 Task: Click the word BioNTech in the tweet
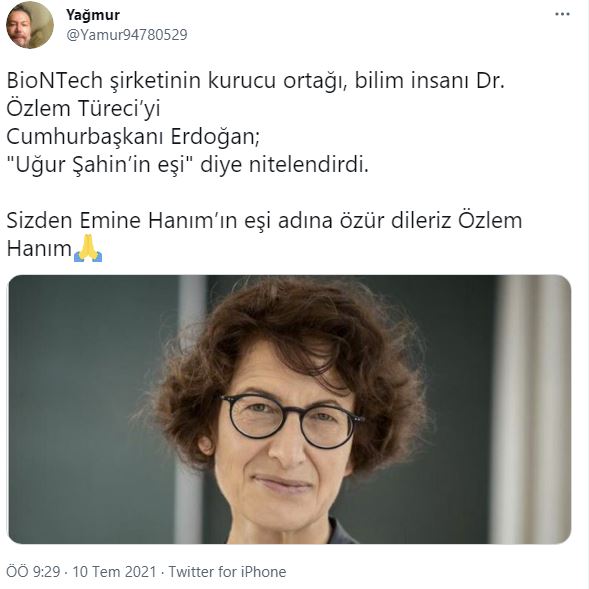tap(55, 80)
